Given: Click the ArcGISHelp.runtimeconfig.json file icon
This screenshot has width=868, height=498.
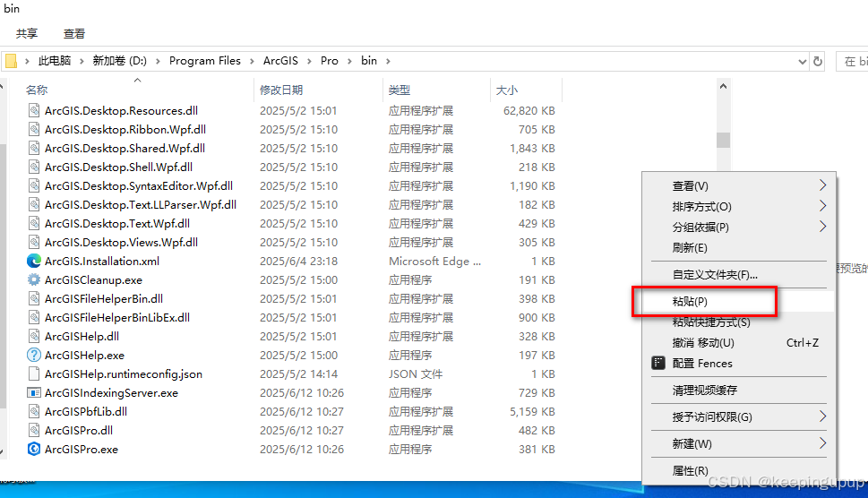Looking at the screenshot, I should tap(34, 374).
